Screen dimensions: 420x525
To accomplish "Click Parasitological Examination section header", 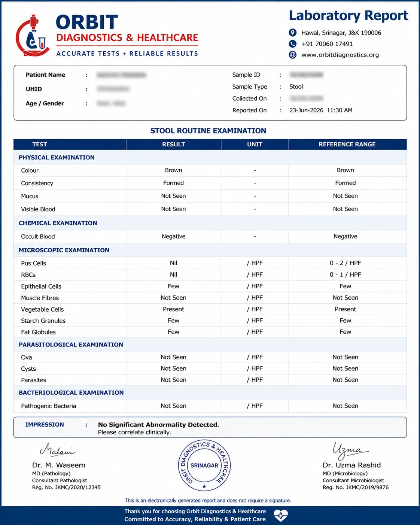I will click(x=71, y=345).
